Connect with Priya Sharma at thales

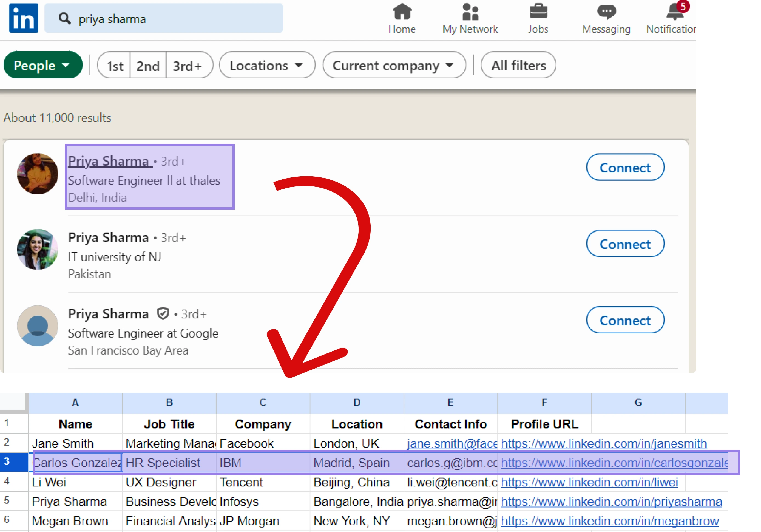coord(625,167)
